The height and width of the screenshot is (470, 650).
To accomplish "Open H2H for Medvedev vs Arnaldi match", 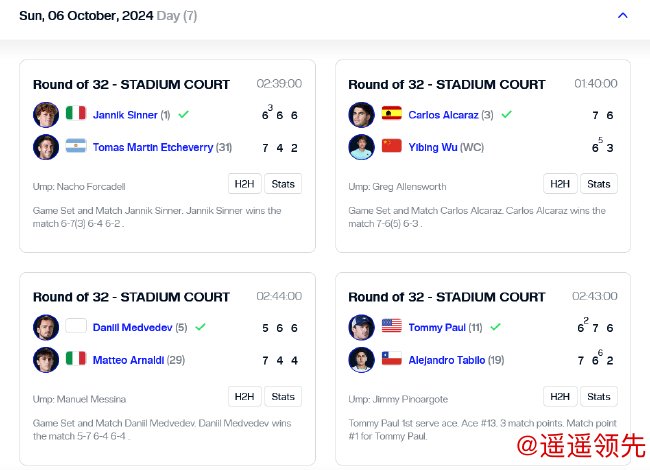I will point(244,396).
